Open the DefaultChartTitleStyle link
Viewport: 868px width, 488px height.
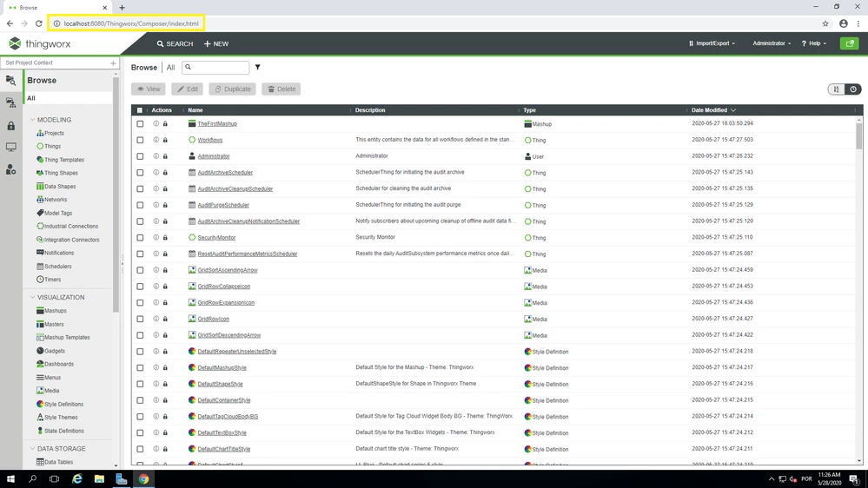(x=223, y=449)
